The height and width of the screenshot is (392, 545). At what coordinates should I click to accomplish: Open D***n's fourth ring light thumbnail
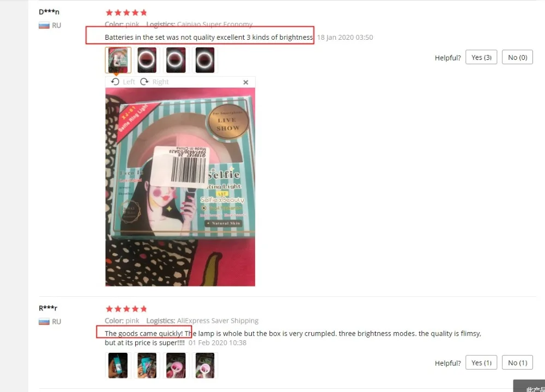(x=205, y=60)
